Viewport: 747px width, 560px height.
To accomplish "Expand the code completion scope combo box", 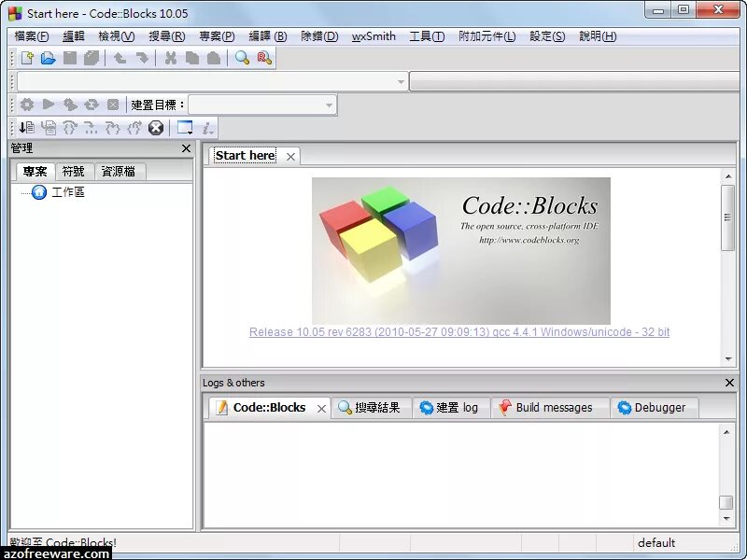I will click(x=213, y=81).
